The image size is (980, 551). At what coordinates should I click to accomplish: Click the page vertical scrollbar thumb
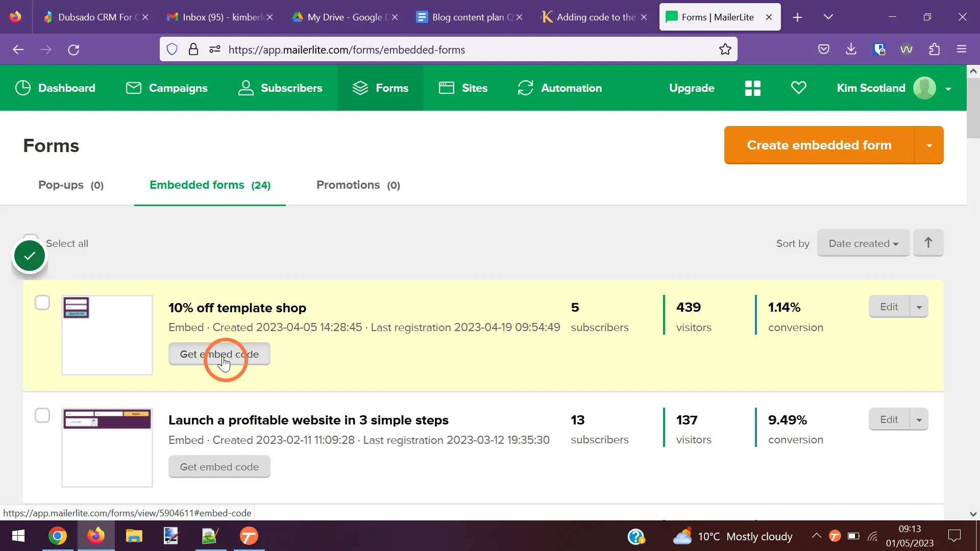(973, 107)
